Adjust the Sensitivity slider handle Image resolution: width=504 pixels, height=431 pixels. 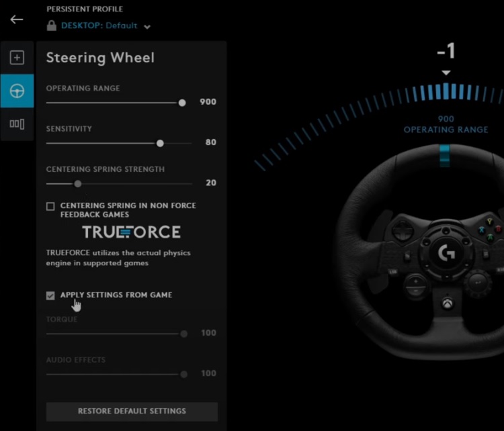(x=160, y=143)
